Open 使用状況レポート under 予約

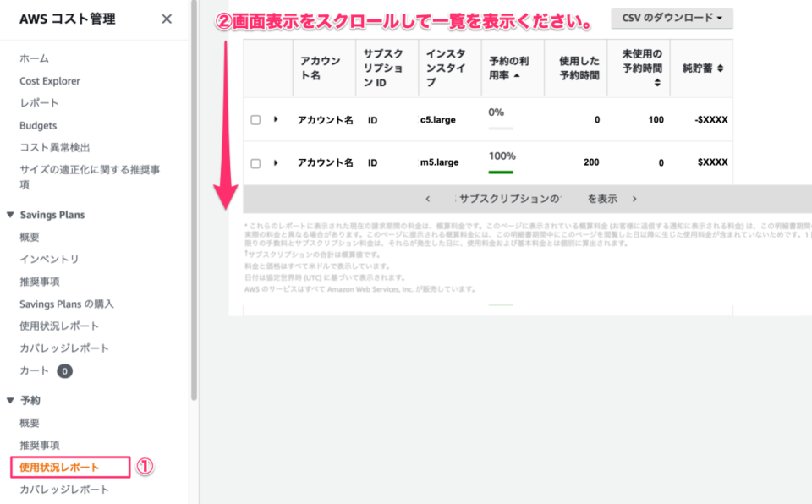[59, 467]
